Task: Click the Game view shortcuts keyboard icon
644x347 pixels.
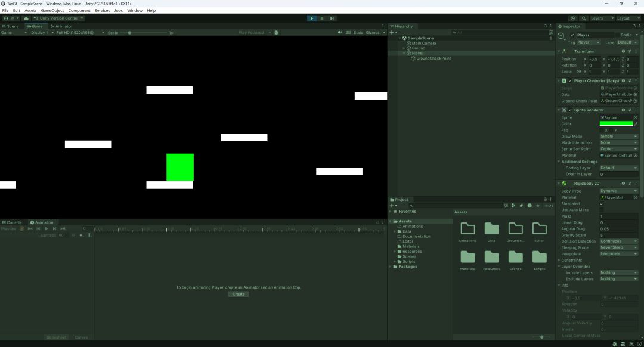Action: (x=348, y=32)
